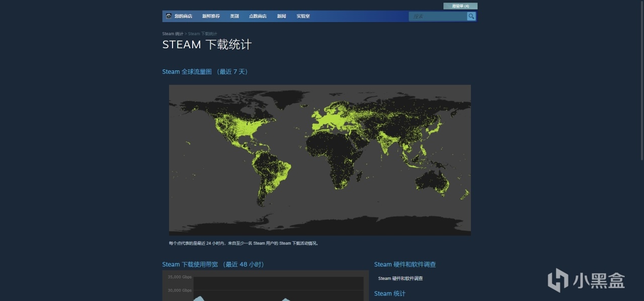Click the Steam 统计 breadcrumb link
This screenshot has width=644, height=301.
172,34
